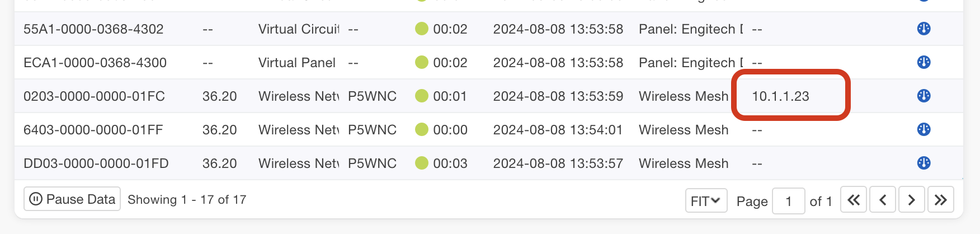Go to previous page of results
The image size is (980, 234).
point(883,200)
